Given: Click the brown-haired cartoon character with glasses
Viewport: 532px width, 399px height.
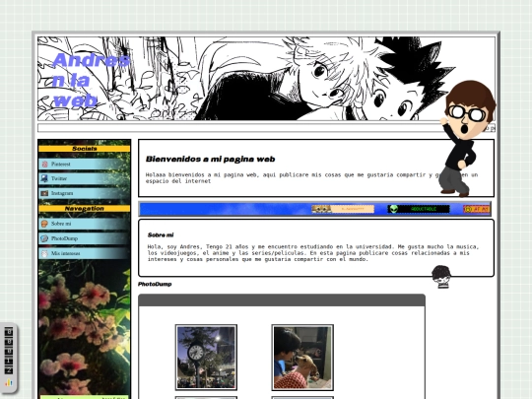Looking at the screenshot, I should (x=468, y=139).
